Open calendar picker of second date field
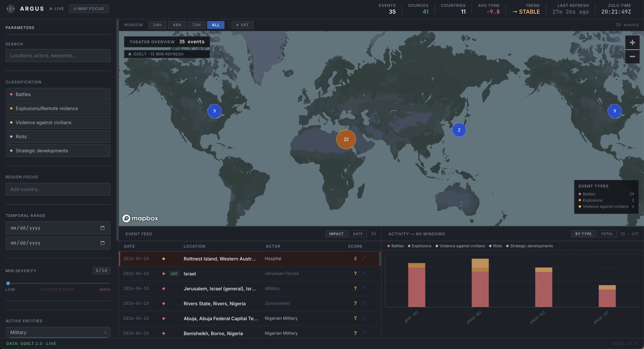Image resolution: width=644 pixels, height=349 pixels. pos(102,243)
